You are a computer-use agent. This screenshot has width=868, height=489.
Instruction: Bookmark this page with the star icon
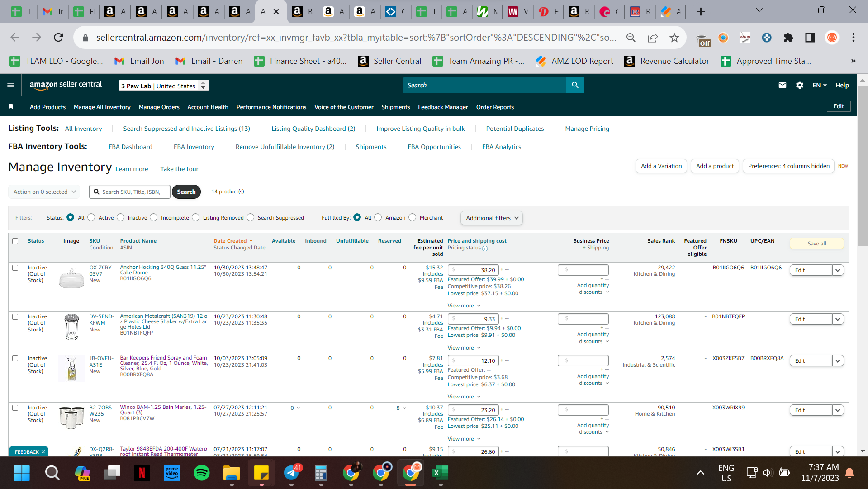pos(674,38)
